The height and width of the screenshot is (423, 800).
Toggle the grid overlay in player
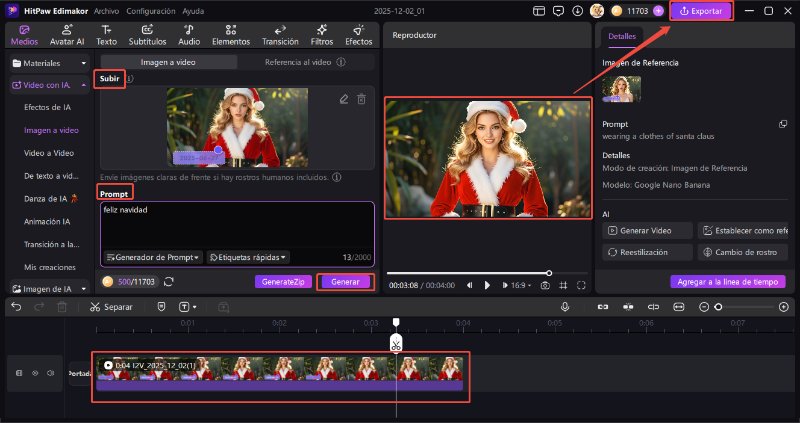coord(563,285)
